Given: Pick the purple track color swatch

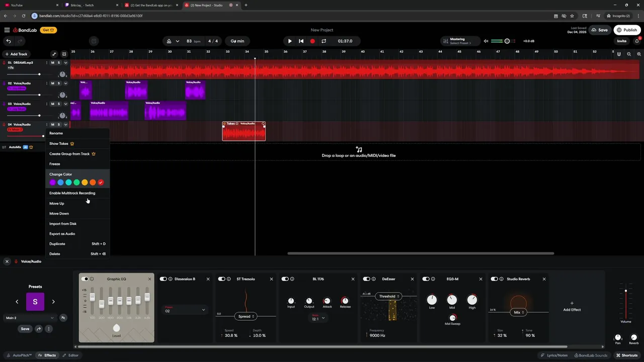Looking at the screenshot, I should pyautogui.click(x=52, y=183).
